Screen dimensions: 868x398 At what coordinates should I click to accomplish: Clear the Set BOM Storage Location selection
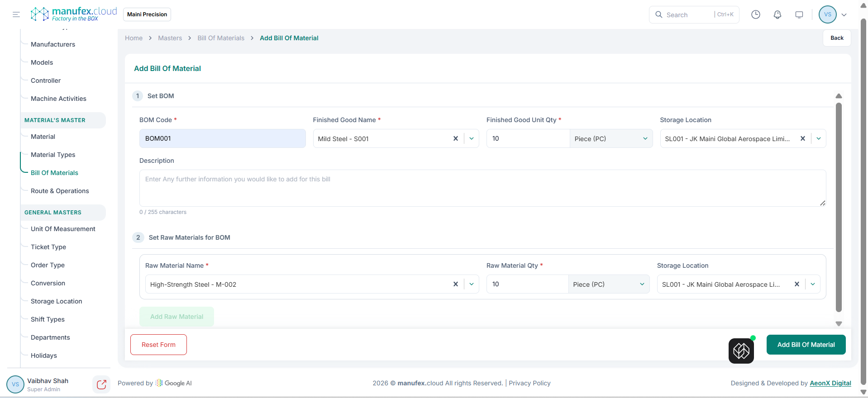point(803,138)
